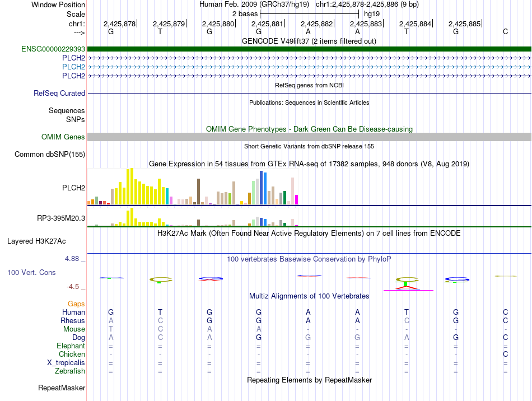The width and height of the screenshot is (532, 401).
Task: Click the 4.88 PhyloP scale value
Action: (x=72, y=259)
